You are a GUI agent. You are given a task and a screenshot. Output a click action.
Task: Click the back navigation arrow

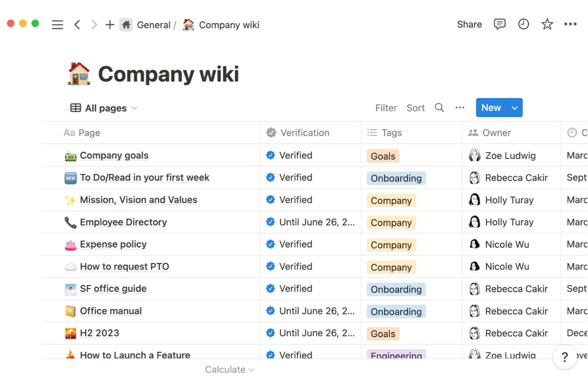tap(77, 24)
